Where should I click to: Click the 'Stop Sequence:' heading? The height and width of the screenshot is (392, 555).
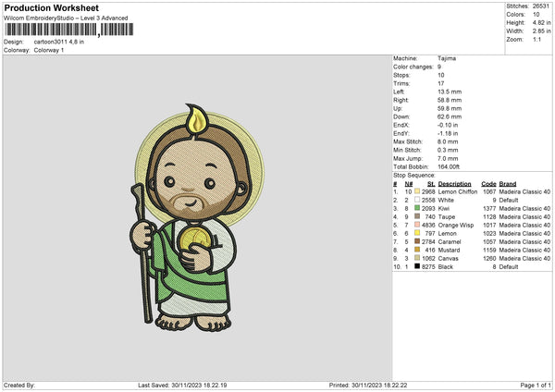[x=414, y=175]
